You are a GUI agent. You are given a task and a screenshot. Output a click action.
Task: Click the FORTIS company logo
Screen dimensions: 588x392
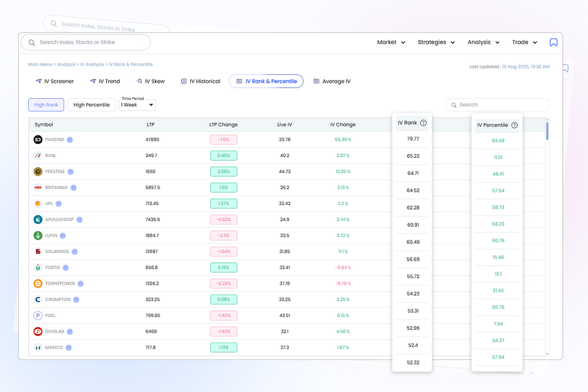pyautogui.click(x=38, y=267)
